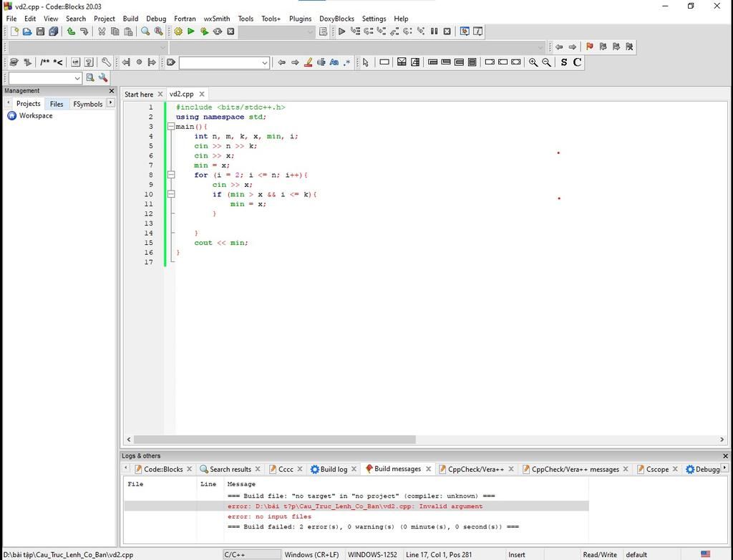Click the Stop debugger icon
The height and width of the screenshot is (560, 733).
tap(447, 32)
